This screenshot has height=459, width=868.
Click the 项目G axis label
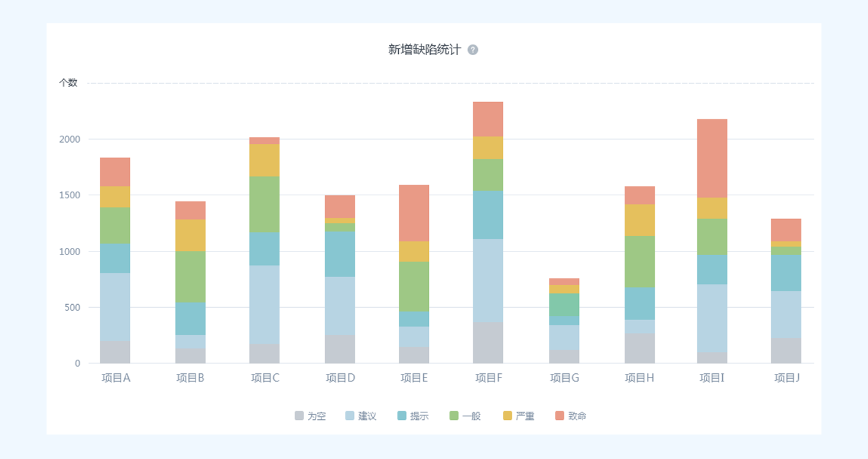click(x=564, y=378)
